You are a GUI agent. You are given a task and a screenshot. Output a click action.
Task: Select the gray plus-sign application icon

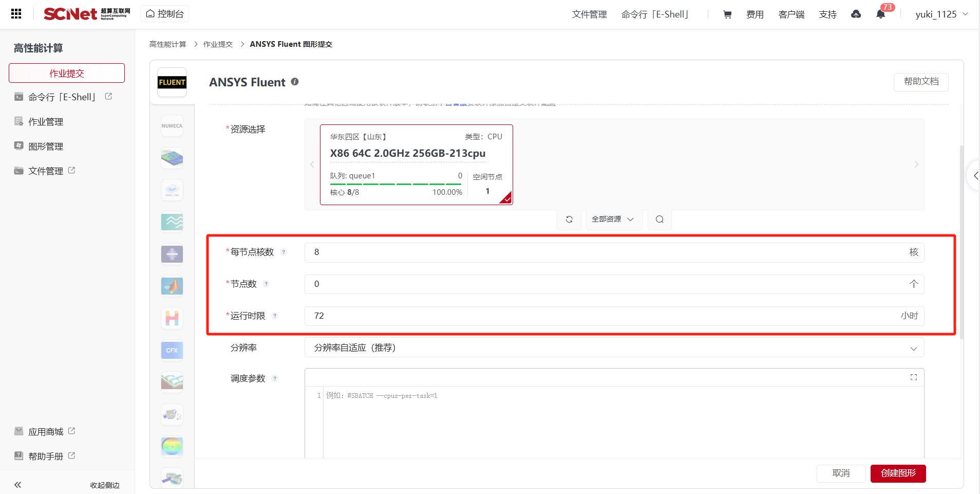[x=172, y=254]
